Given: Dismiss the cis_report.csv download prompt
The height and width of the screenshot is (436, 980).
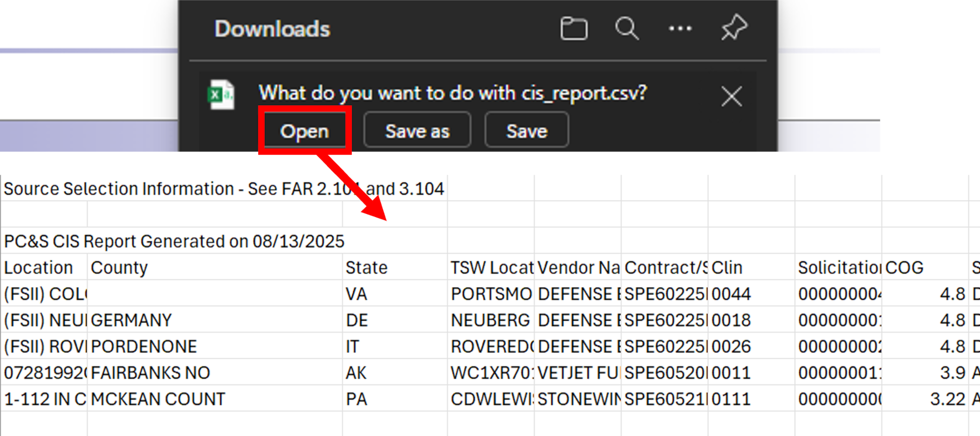Looking at the screenshot, I should pos(731,96).
